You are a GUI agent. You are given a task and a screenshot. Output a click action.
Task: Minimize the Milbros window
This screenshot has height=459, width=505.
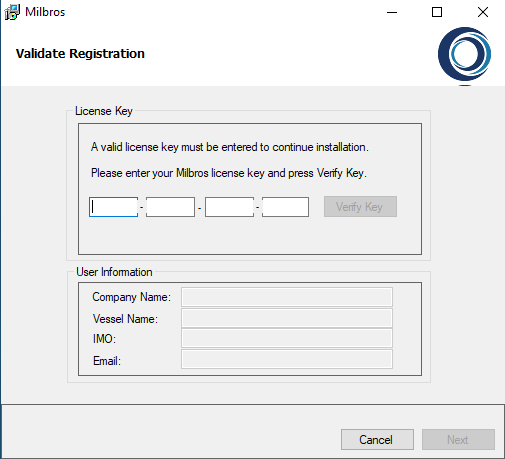tap(392, 12)
